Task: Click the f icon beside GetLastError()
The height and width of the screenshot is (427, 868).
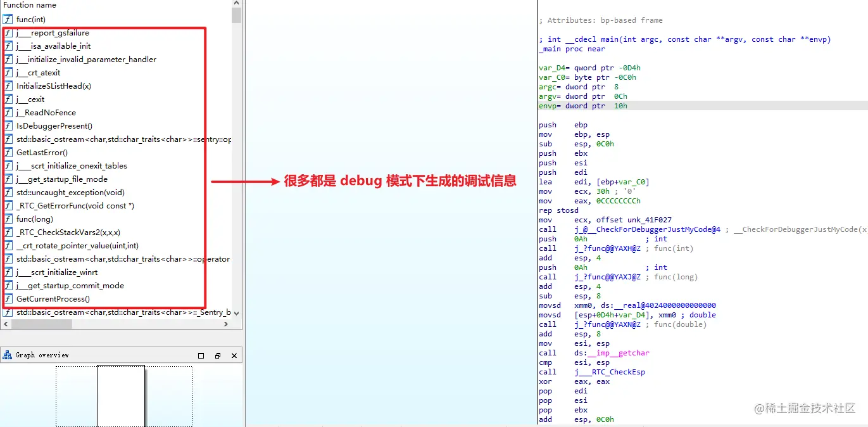Action: click(x=8, y=152)
